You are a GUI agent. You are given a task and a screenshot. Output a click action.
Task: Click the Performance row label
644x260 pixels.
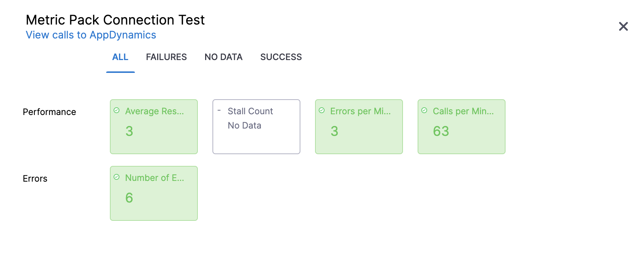click(49, 112)
